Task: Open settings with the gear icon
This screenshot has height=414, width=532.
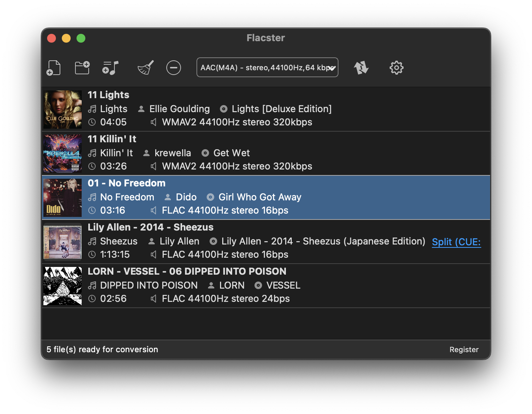Action: pos(397,68)
